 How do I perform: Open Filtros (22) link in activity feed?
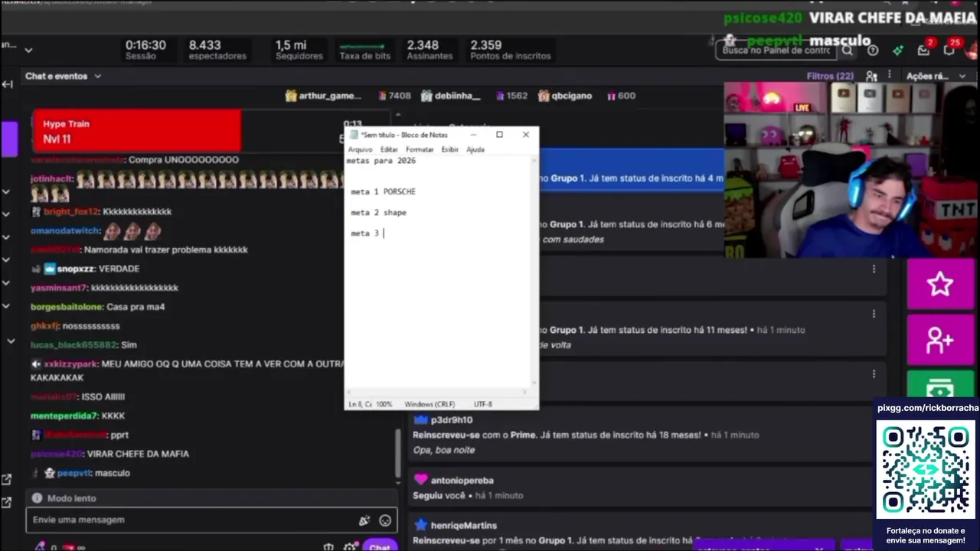(830, 76)
